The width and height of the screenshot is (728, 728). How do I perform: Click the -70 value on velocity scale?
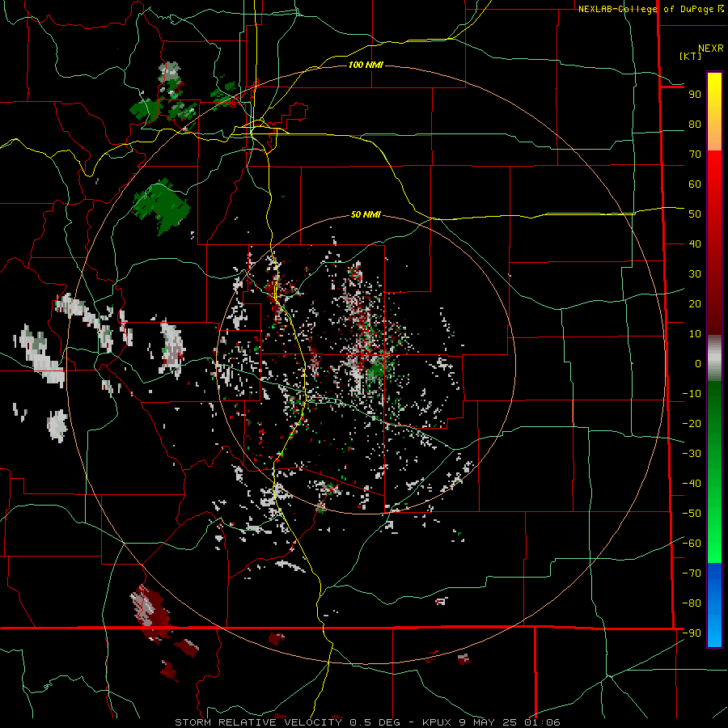click(x=692, y=574)
